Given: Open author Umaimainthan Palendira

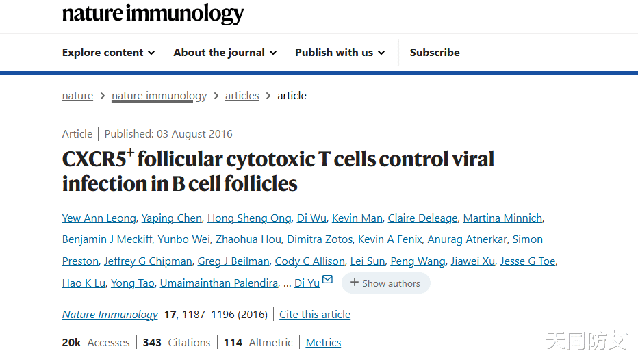Looking at the screenshot, I should (x=219, y=283).
